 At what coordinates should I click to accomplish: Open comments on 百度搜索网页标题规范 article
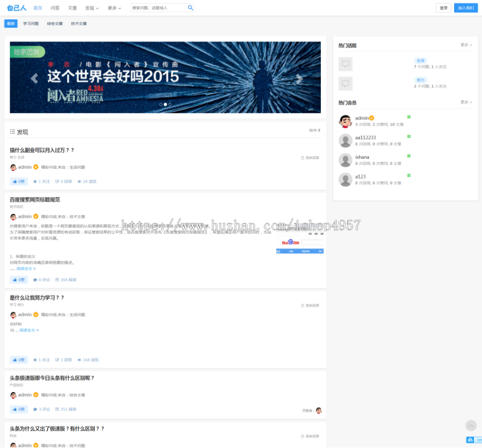[41, 280]
